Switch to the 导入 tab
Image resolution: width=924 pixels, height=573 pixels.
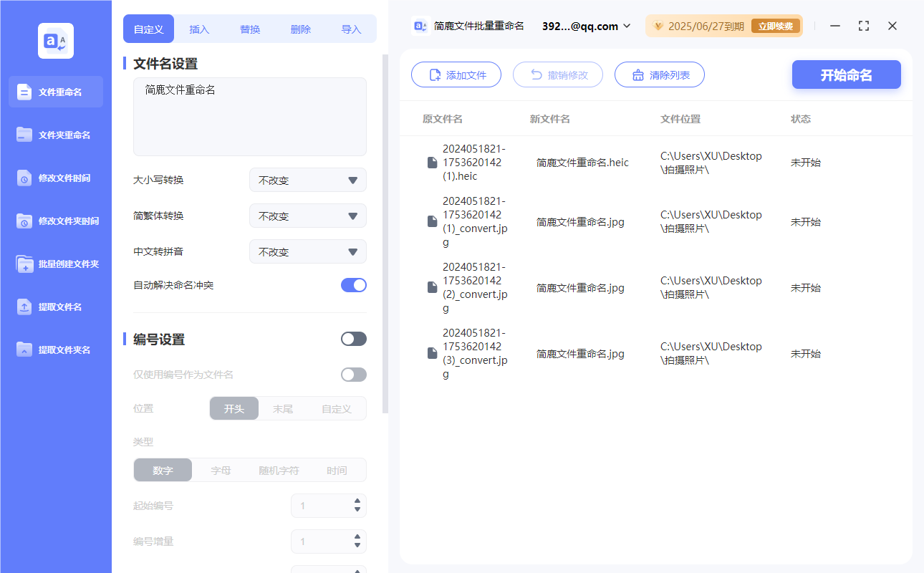pyautogui.click(x=352, y=29)
